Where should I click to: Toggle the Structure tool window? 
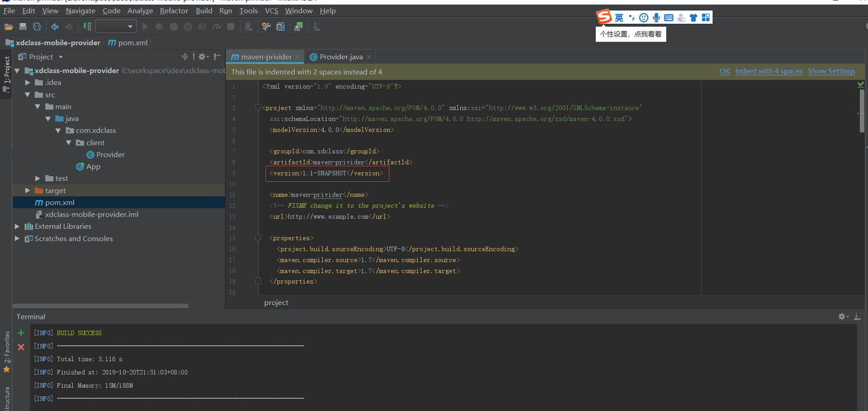[6, 398]
